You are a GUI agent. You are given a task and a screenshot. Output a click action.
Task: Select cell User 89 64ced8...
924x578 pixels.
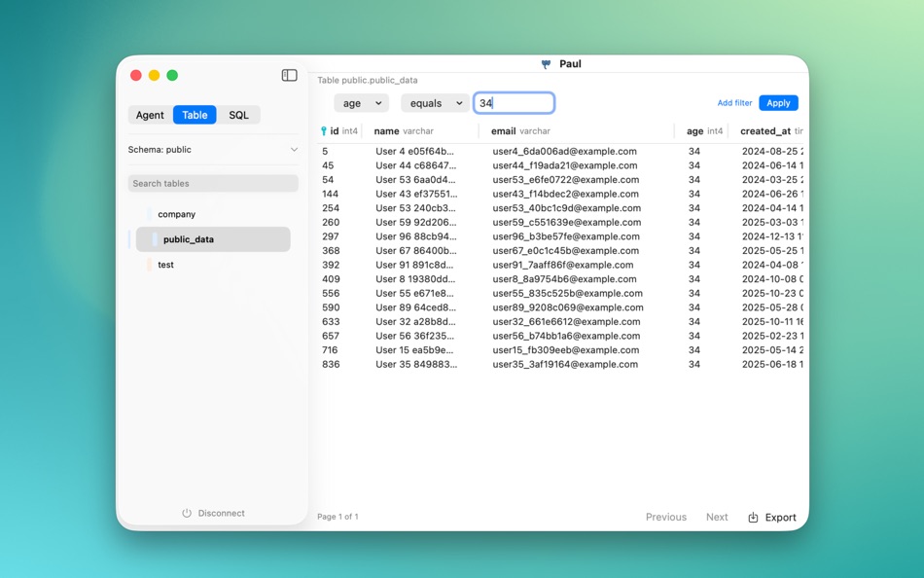tap(415, 307)
